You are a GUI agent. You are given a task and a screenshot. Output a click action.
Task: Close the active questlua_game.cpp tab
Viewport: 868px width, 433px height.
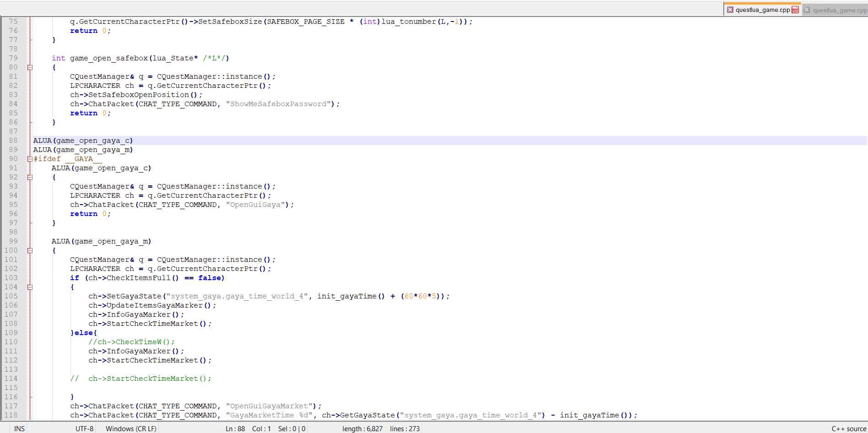click(x=730, y=10)
